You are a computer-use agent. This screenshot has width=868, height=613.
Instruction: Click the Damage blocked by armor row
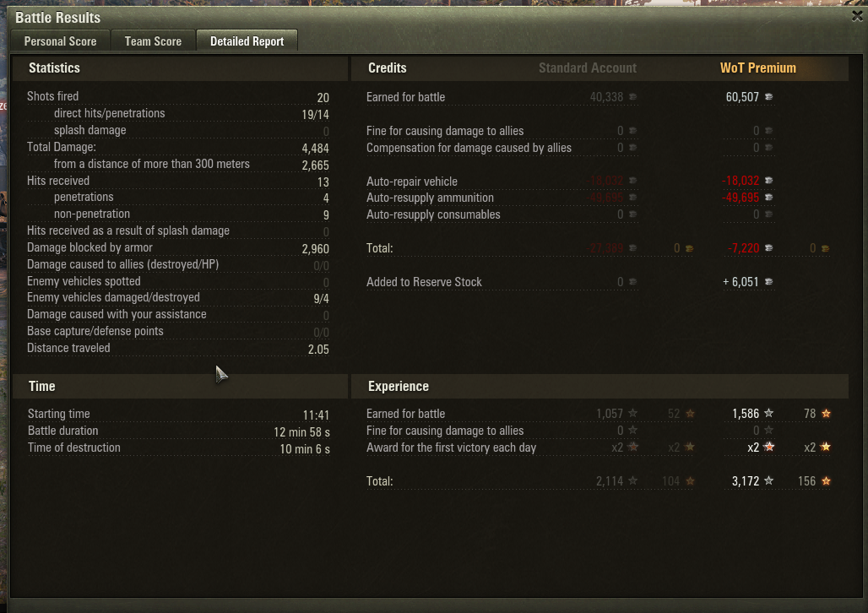click(178, 248)
